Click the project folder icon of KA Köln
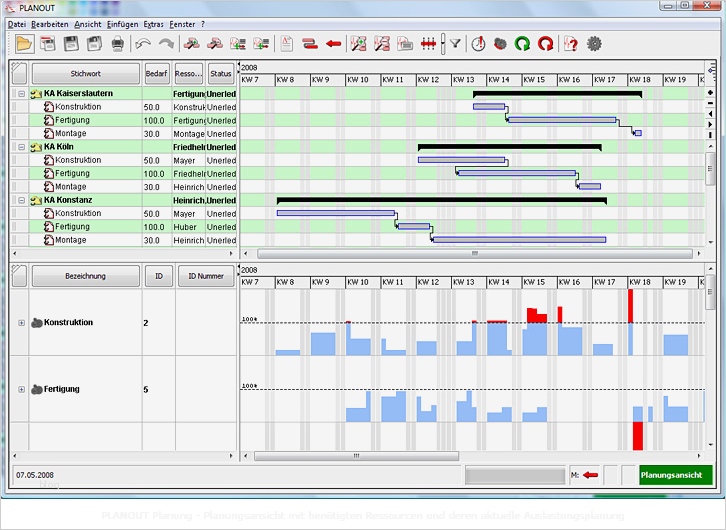The image size is (726, 530). point(36,147)
